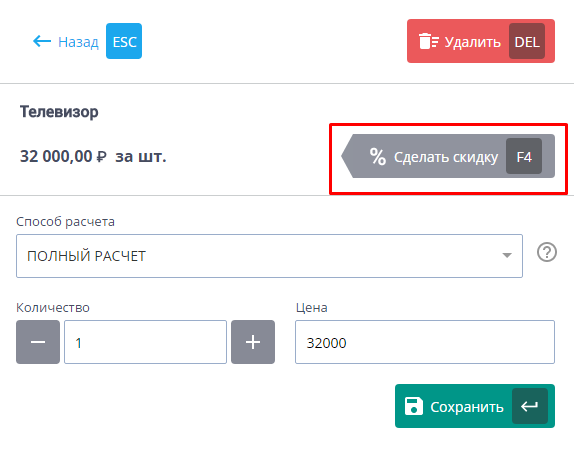Decrease quantity with the minus button
This screenshot has height=449, width=574.
click(x=38, y=342)
